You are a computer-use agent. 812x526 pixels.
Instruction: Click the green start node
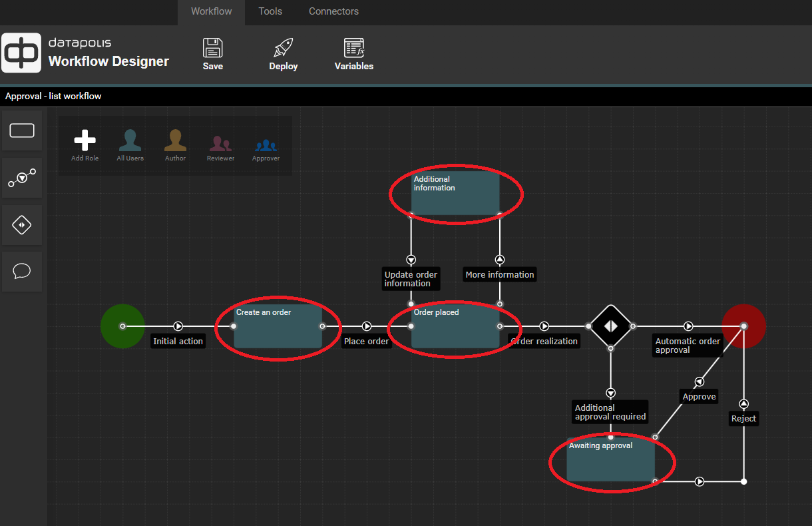tap(122, 326)
